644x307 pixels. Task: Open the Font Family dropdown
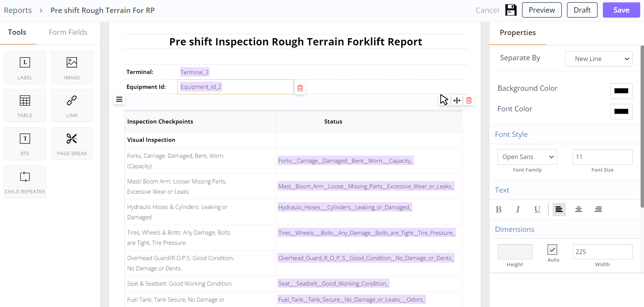[x=527, y=157]
